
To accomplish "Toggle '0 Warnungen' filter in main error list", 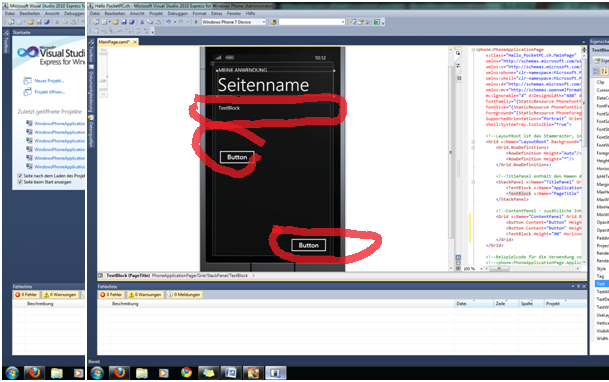I will click(x=145, y=295).
